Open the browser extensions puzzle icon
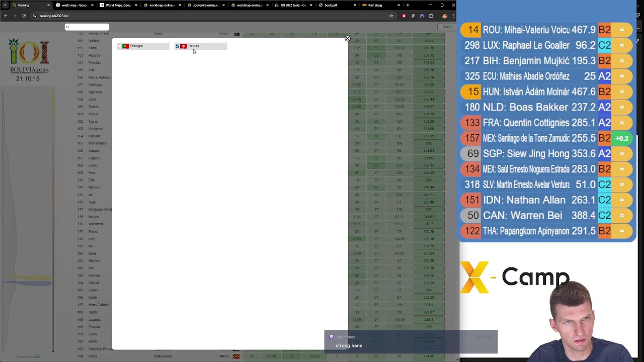The image size is (644, 362). pos(431,16)
